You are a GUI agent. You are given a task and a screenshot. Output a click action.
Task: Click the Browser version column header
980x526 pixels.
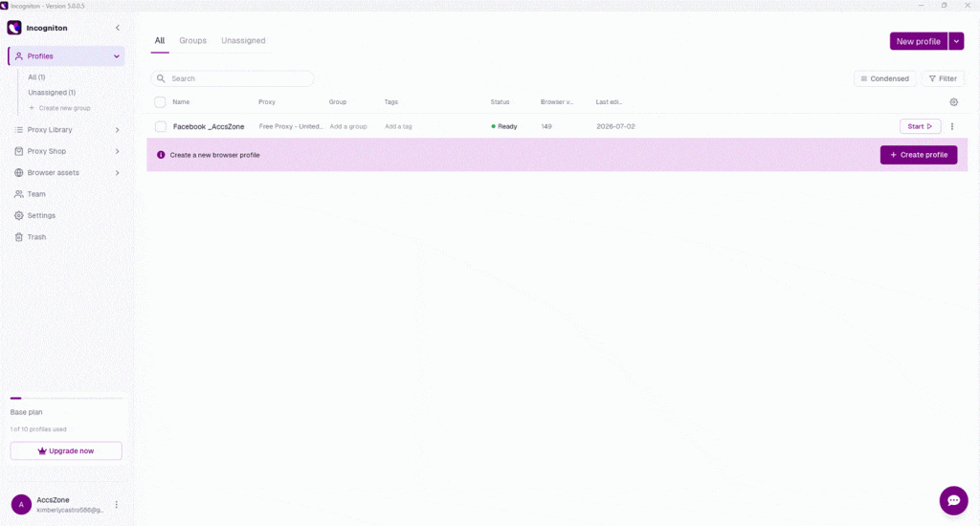pyautogui.click(x=557, y=101)
